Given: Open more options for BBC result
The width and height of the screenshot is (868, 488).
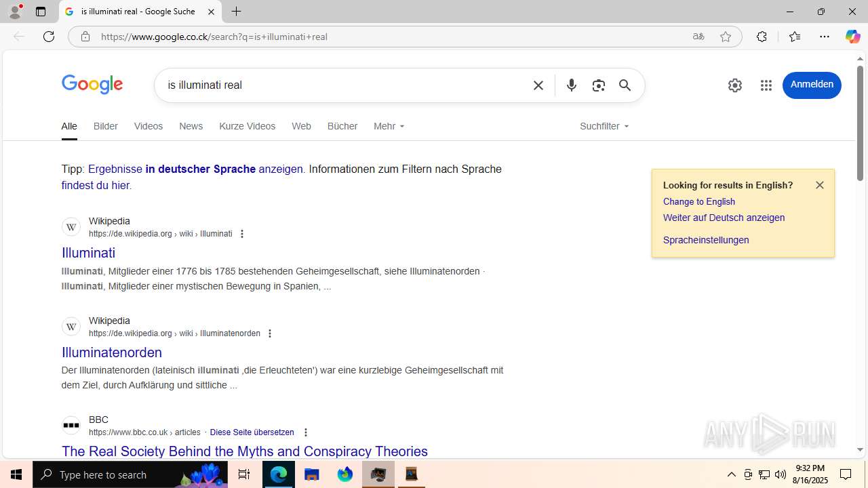Looking at the screenshot, I should pos(306,432).
